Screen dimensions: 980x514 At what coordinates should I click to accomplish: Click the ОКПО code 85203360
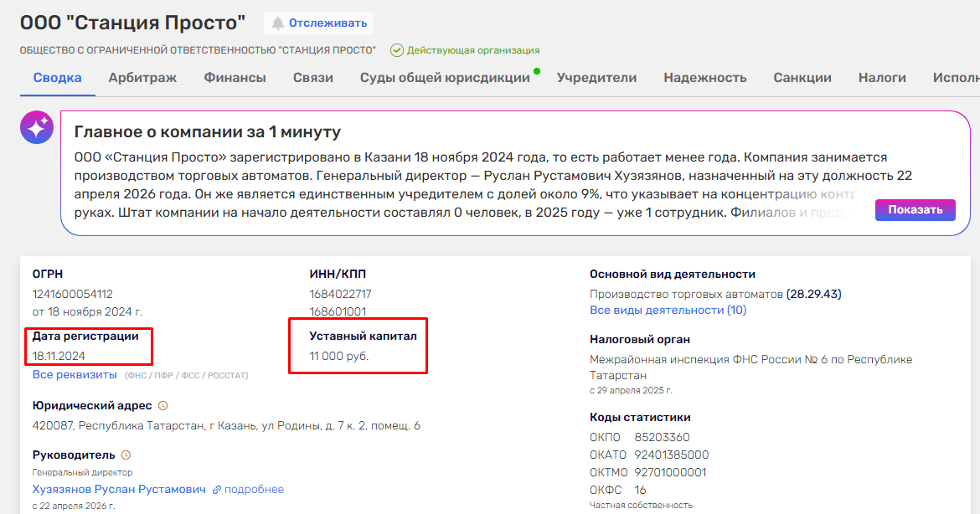(x=662, y=437)
